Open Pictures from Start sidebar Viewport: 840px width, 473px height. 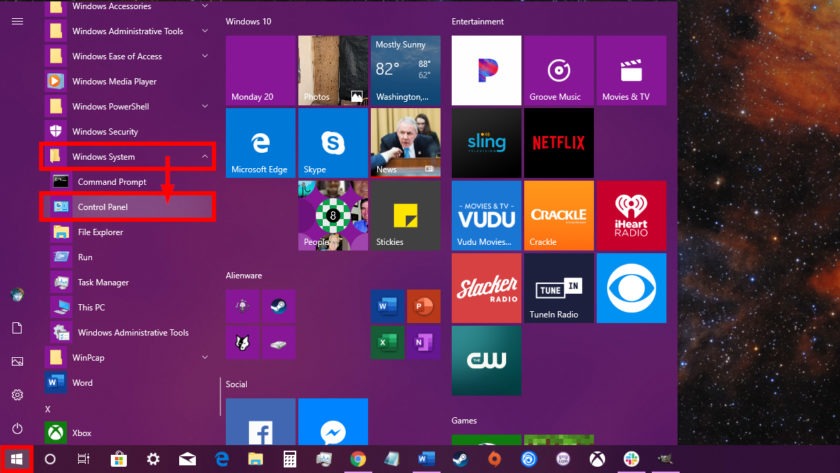point(17,362)
